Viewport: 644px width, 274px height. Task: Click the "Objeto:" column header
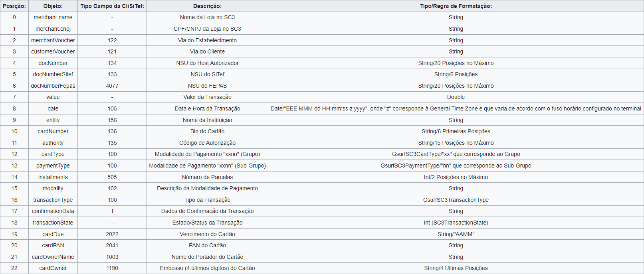53,6
